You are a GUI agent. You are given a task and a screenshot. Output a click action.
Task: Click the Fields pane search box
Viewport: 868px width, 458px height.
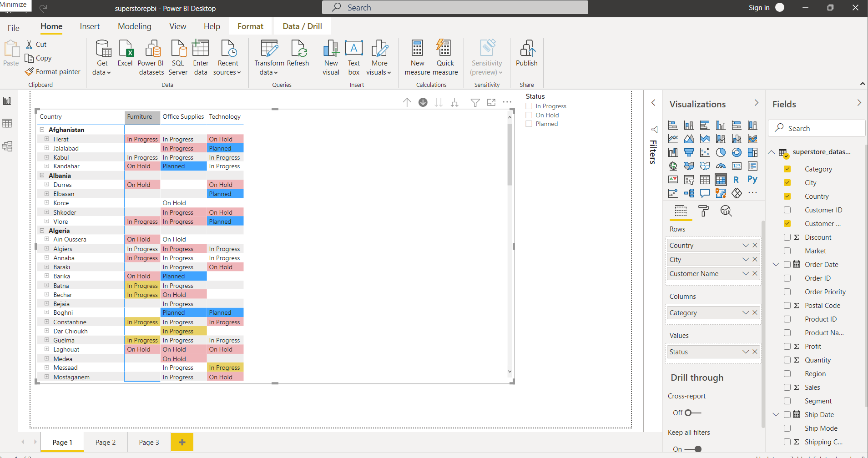(817, 128)
